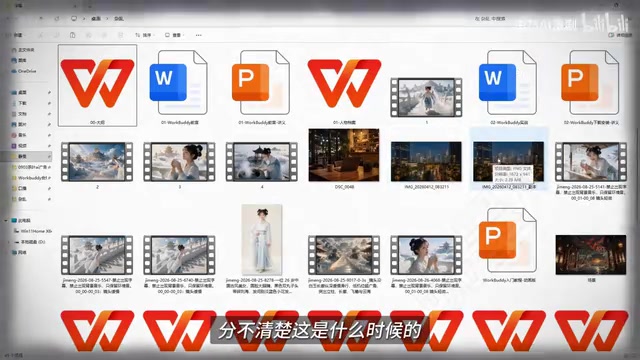Open the 0503 folder in the sidebar
The width and height of the screenshot is (640, 360).
coord(32,167)
